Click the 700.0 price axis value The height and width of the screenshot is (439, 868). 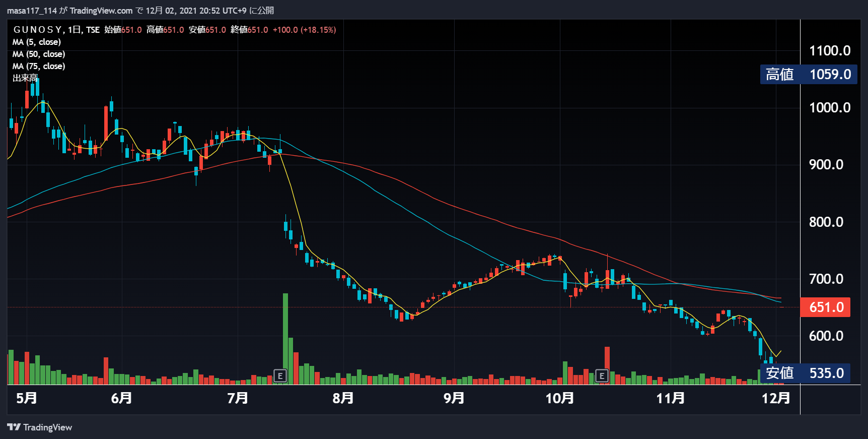[826, 279]
